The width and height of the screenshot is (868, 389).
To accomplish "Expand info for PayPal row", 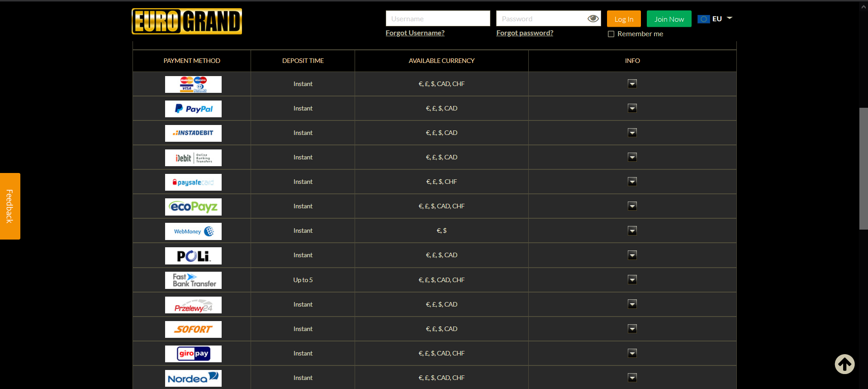I will 632,108.
